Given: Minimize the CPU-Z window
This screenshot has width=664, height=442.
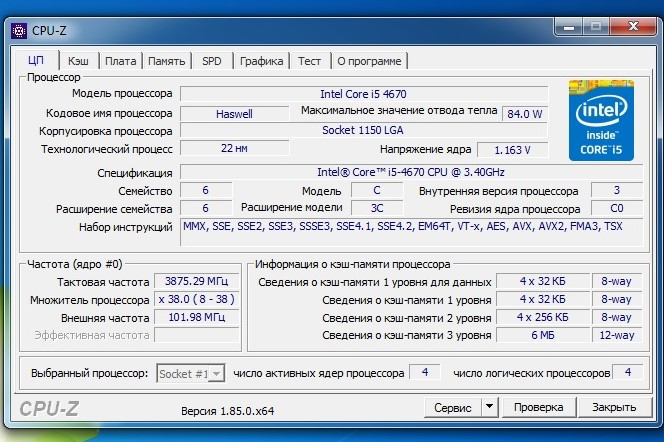Looking at the screenshot, I should coord(569,27).
